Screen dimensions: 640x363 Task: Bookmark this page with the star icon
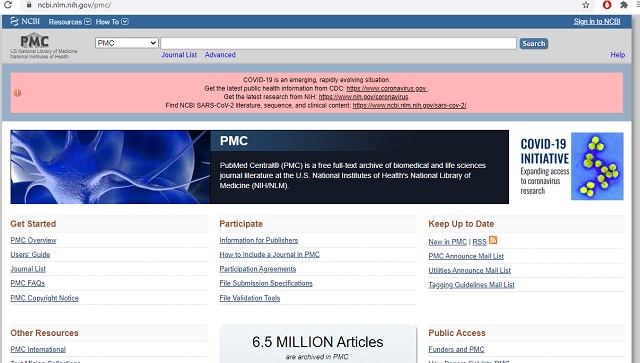(586, 5)
